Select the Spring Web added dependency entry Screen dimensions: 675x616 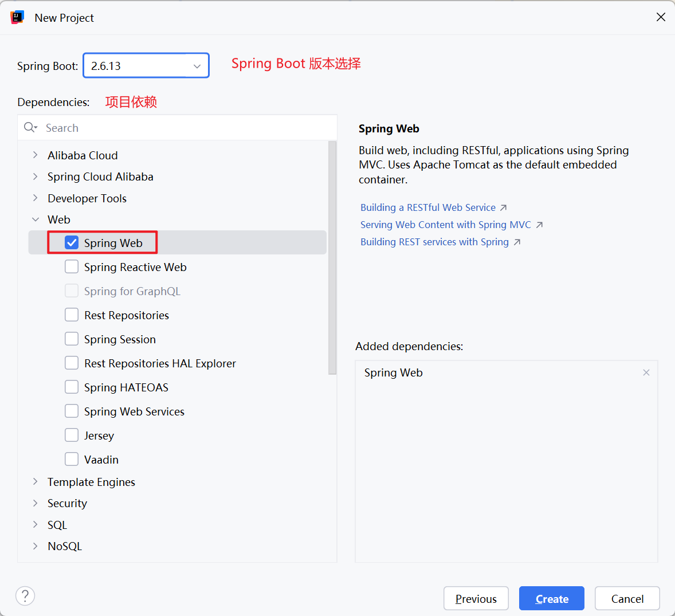393,373
